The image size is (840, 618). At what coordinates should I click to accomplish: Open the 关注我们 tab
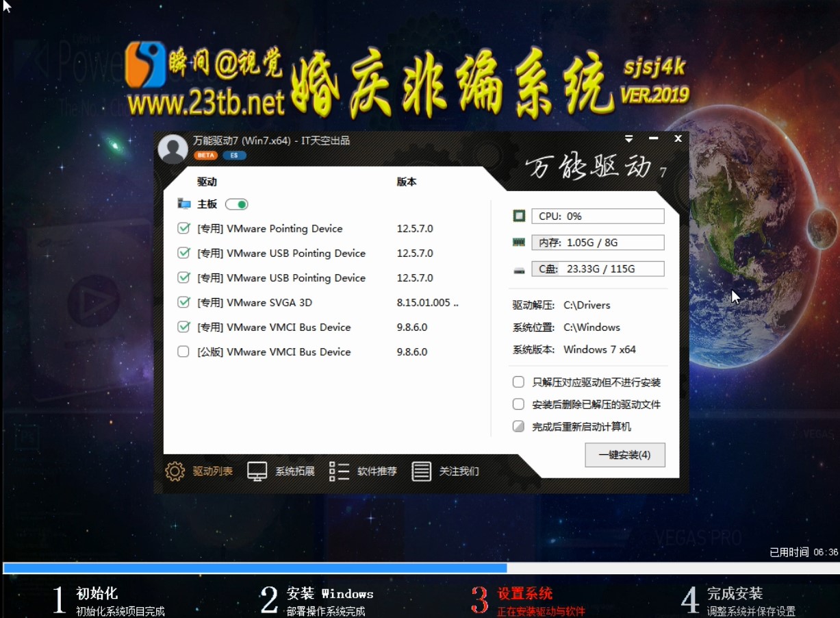(459, 471)
